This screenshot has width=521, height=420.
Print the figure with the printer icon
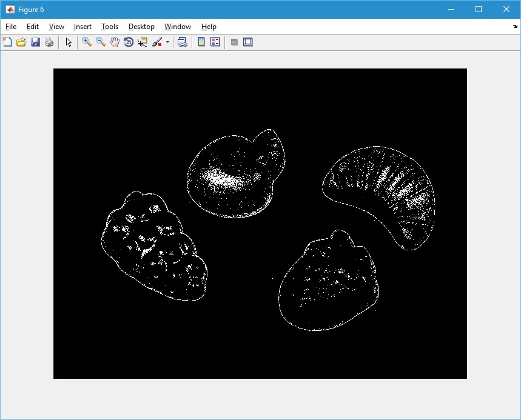pyautogui.click(x=49, y=42)
